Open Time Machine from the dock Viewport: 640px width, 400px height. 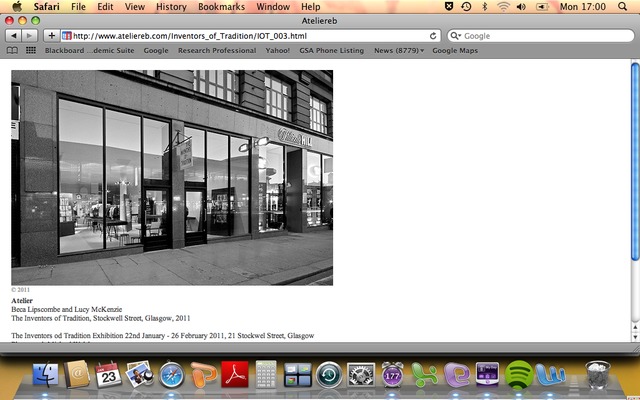(x=329, y=376)
